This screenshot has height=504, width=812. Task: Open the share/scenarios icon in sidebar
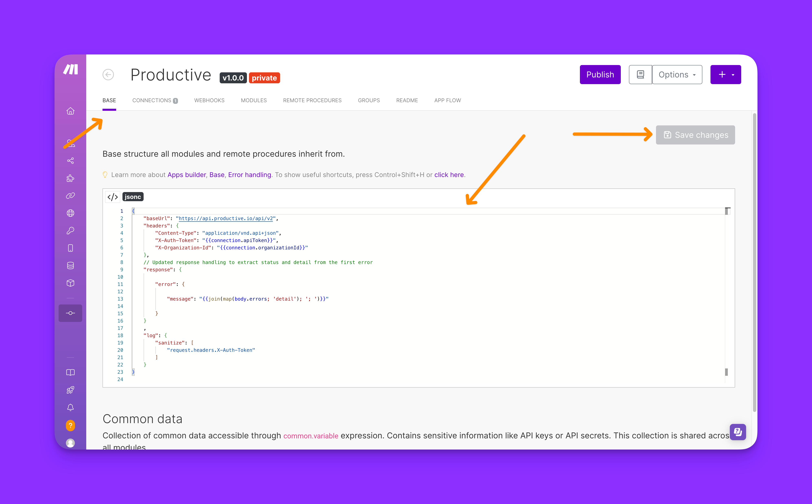click(70, 161)
